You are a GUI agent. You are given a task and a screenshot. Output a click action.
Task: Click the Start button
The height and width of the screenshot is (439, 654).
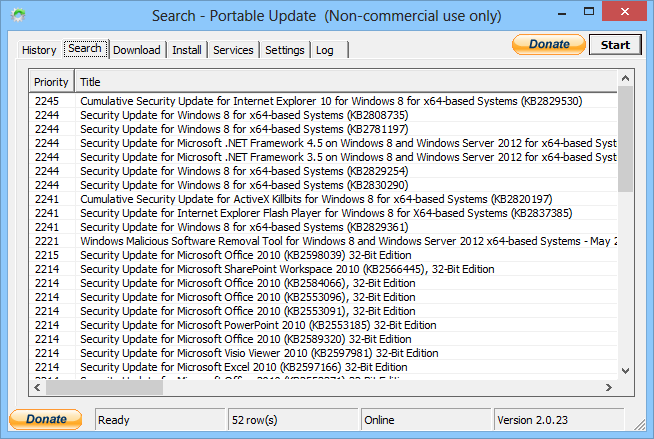(615, 45)
